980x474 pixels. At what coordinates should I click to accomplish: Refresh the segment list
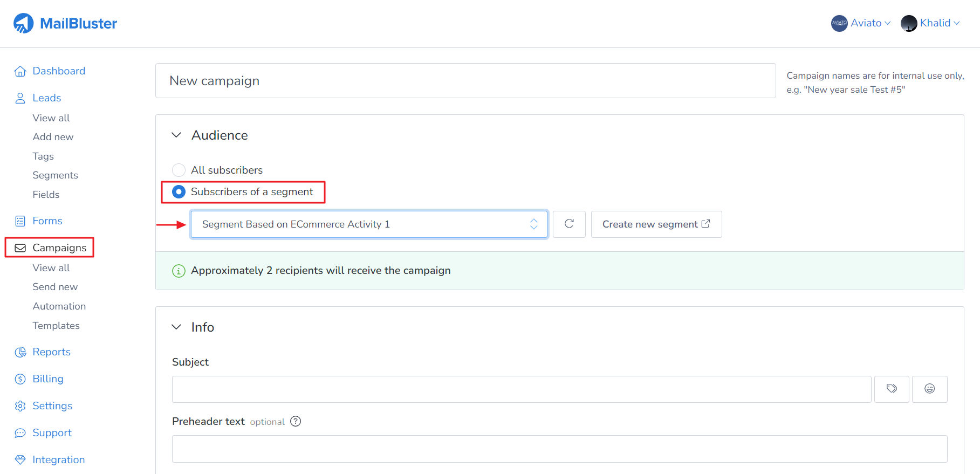tap(569, 224)
